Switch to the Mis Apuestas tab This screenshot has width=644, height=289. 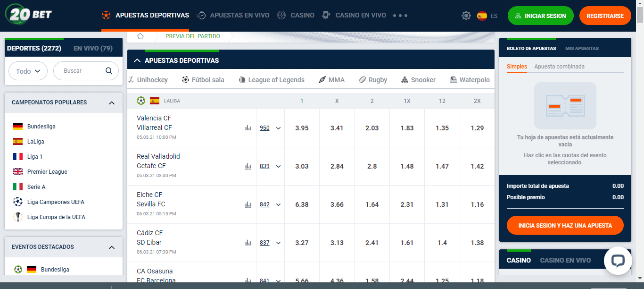(582, 48)
